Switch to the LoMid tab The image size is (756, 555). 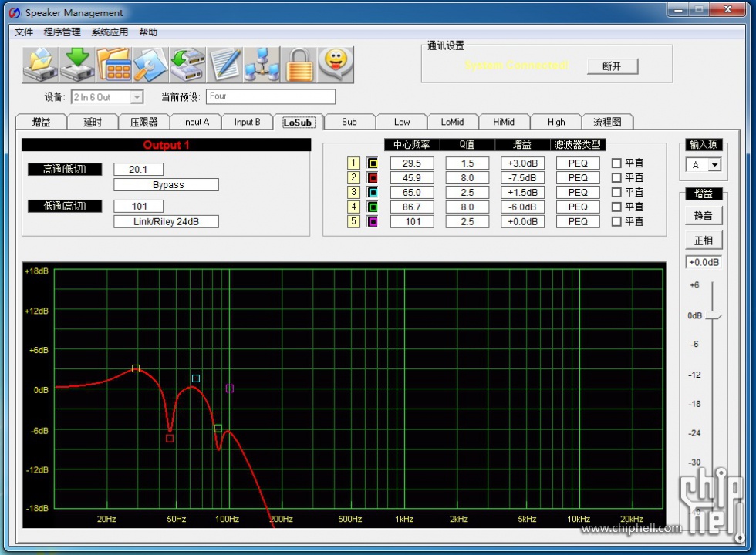(452, 123)
